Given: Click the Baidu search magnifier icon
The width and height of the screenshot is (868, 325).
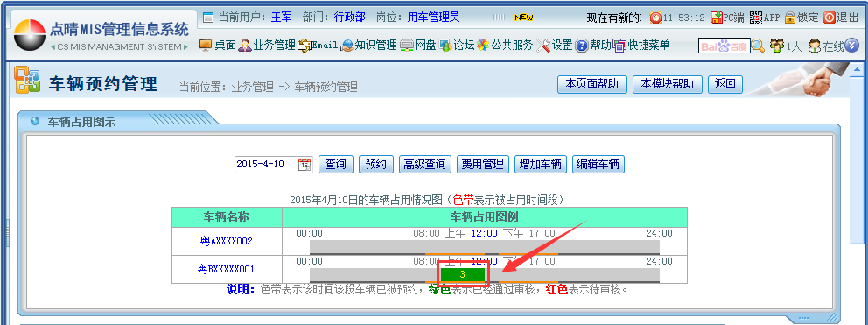Looking at the screenshot, I should point(758,46).
